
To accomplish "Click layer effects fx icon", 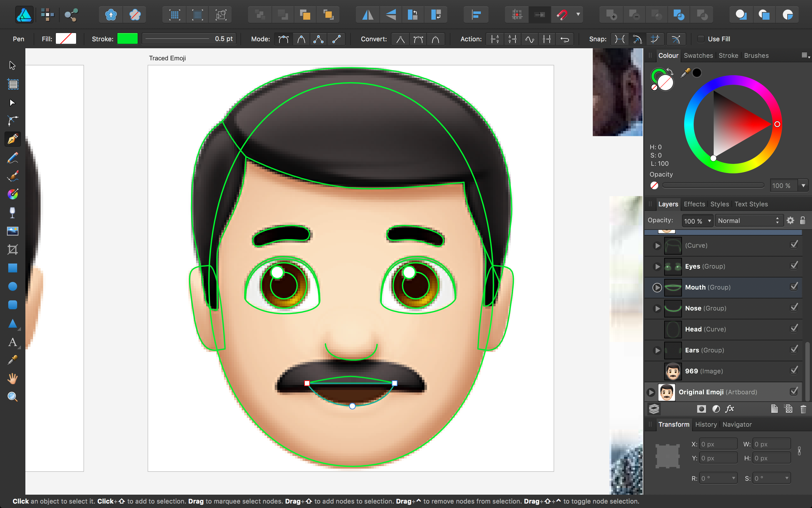I will pyautogui.click(x=730, y=409).
